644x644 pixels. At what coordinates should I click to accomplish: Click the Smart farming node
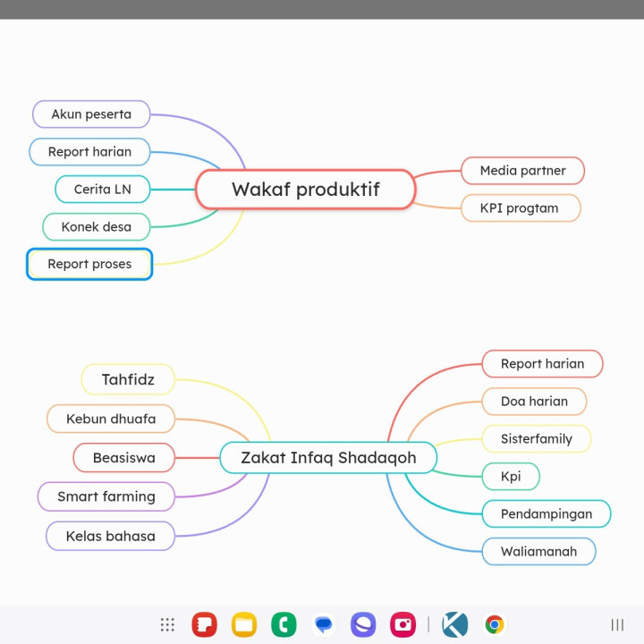106,496
